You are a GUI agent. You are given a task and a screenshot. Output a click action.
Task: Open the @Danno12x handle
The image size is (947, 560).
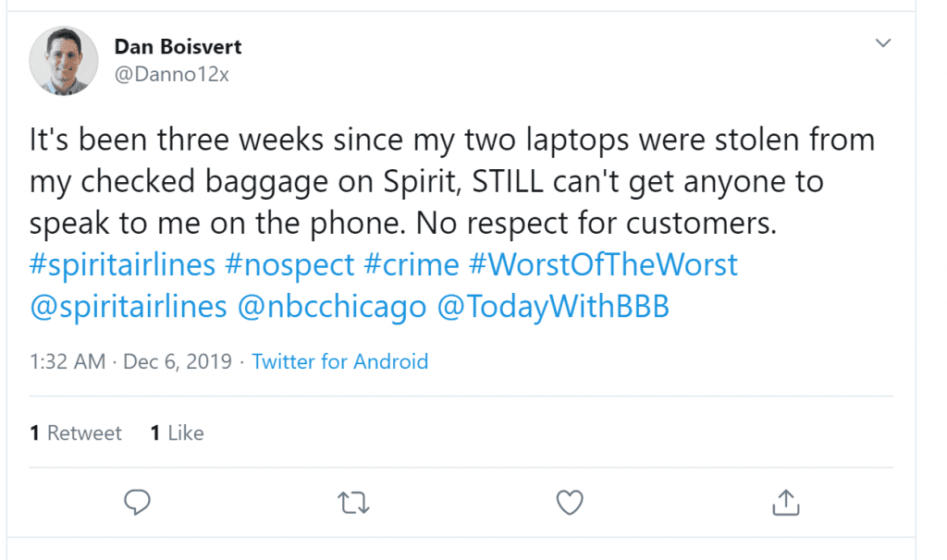(x=171, y=74)
